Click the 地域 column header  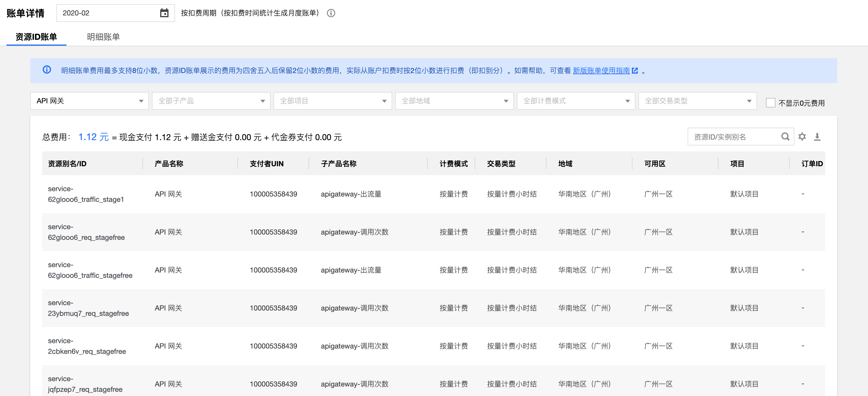[x=565, y=164]
